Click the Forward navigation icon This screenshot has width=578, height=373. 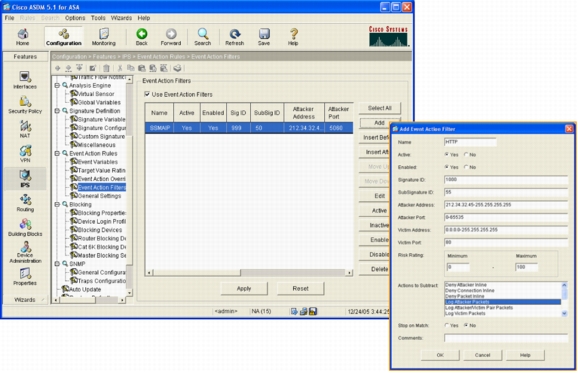tap(171, 37)
